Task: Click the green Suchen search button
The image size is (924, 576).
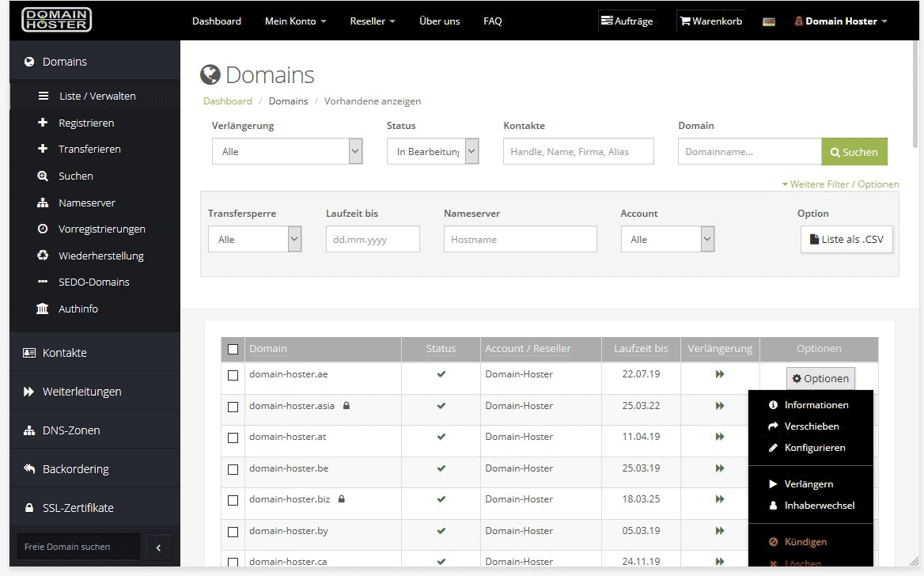Action: pyautogui.click(x=854, y=152)
